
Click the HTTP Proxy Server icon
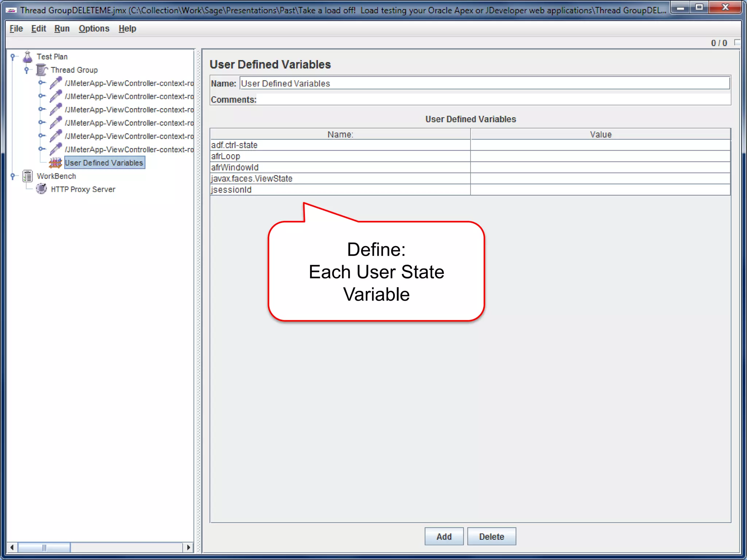point(42,189)
